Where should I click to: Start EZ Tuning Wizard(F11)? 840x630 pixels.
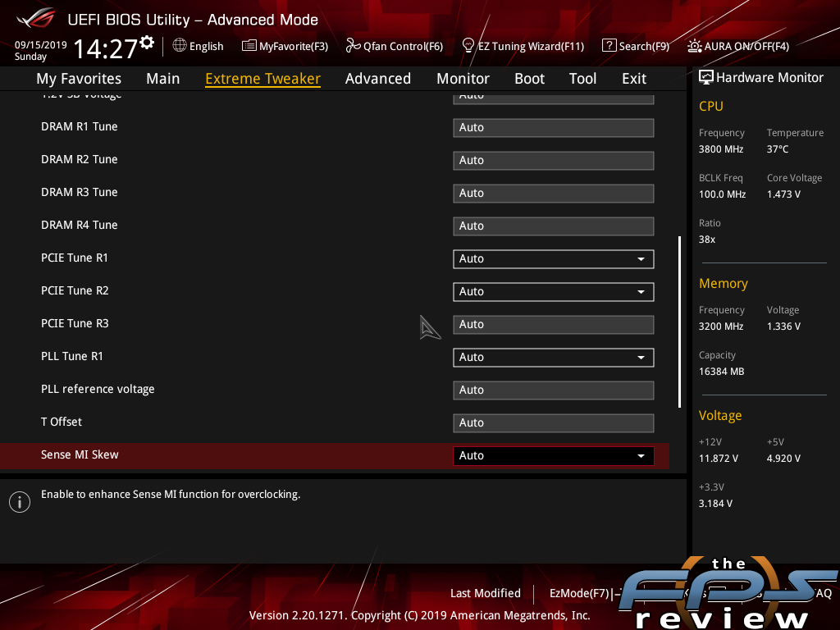[531, 46]
